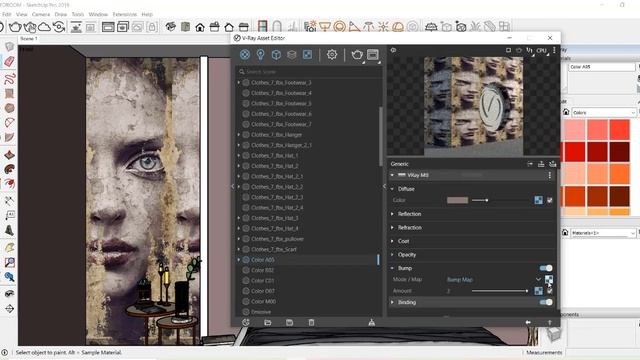Image resolution: width=640 pixels, height=360 pixels.
Task: Click the V-Ray sphere light toolbar icon
Action: point(340,27)
